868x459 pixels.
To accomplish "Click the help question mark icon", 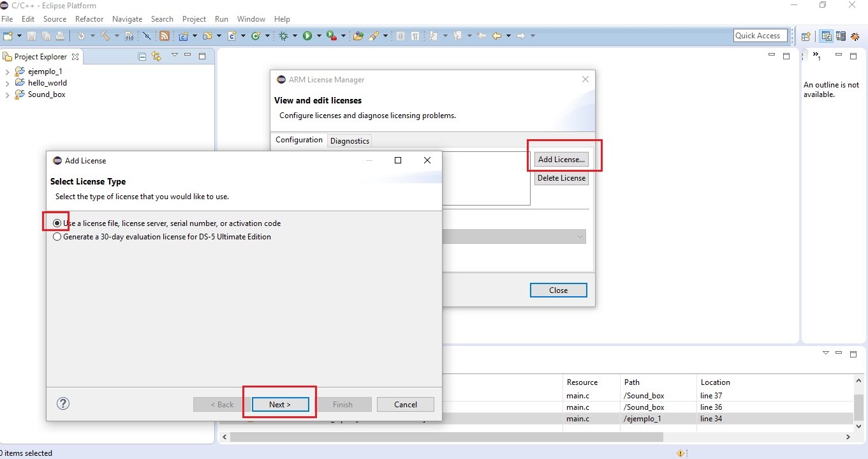I will coord(63,403).
